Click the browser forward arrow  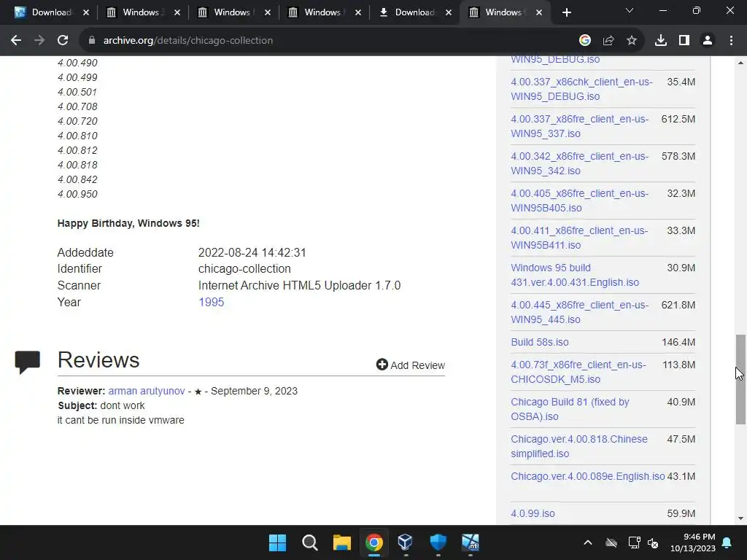tap(39, 41)
